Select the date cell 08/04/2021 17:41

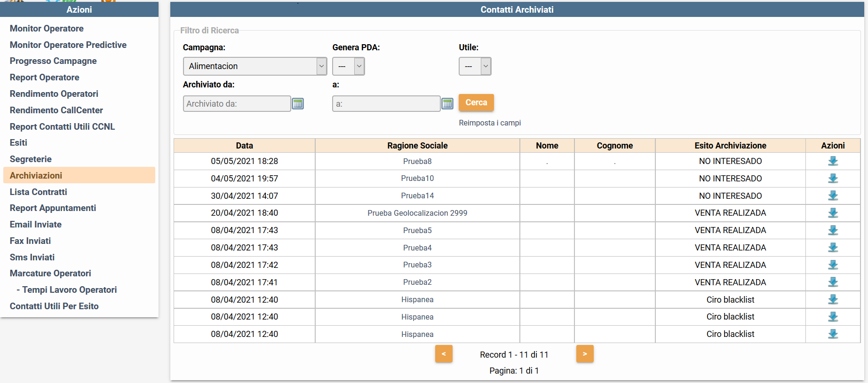click(x=245, y=282)
